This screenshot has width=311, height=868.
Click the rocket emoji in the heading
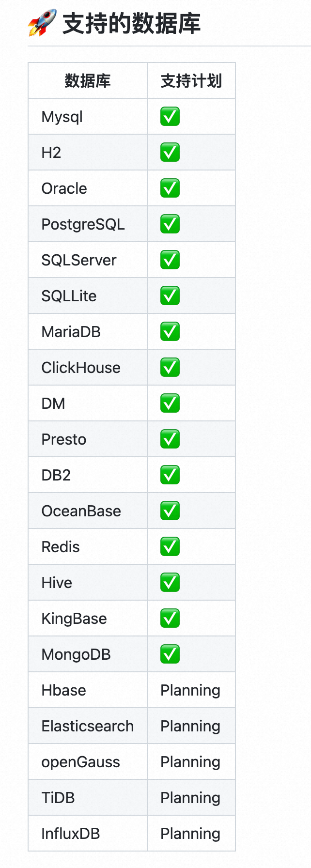click(42, 24)
